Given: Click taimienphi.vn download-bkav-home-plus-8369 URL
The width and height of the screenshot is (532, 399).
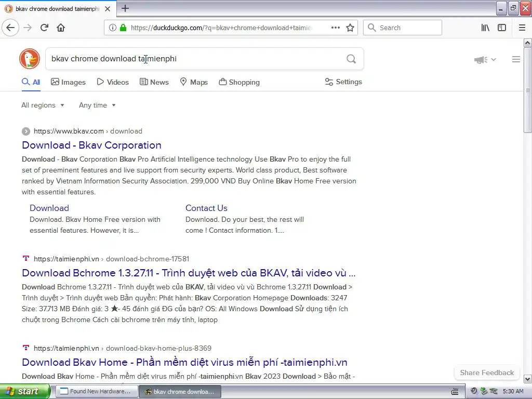Looking at the screenshot, I should [x=123, y=348].
